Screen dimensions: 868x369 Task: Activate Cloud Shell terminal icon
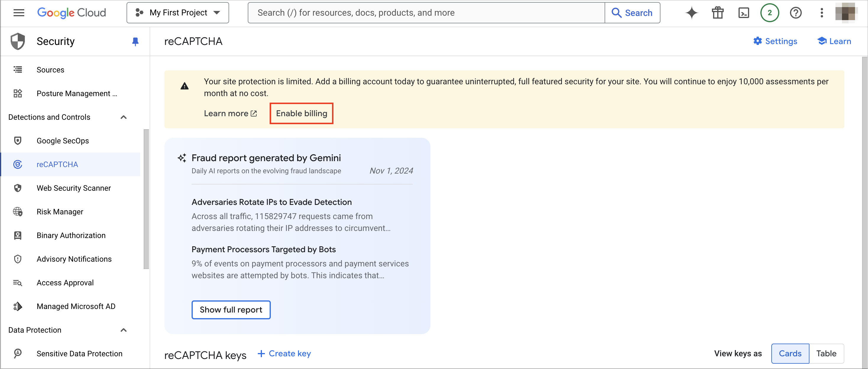pyautogui.click(x=744, y=13)
